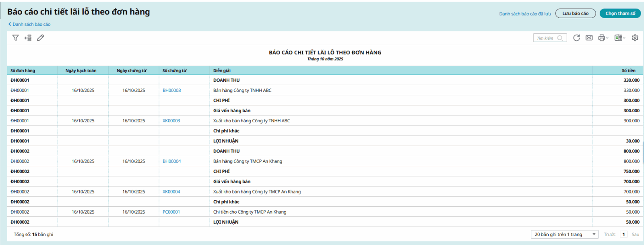This screenshot has width=644, height=245.
Task: Select Xuất kho bán hàng Công ty TNHH ABC
Action: (252, 121)
